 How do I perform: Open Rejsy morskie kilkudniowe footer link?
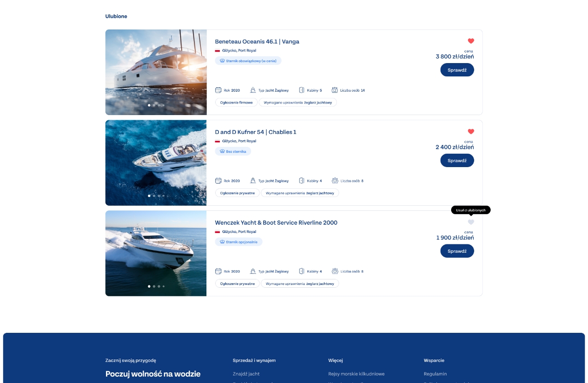tap(356, 374)
